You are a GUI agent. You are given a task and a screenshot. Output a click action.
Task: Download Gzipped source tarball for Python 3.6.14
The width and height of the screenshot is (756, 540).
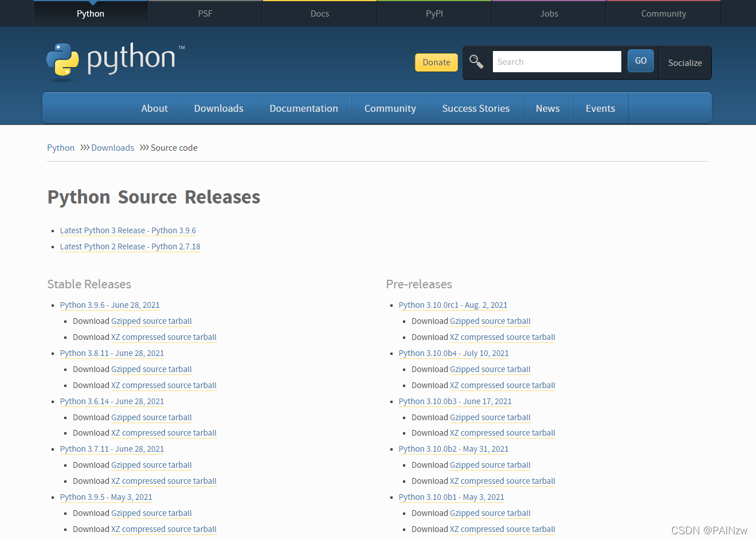[x=151, y=417]
